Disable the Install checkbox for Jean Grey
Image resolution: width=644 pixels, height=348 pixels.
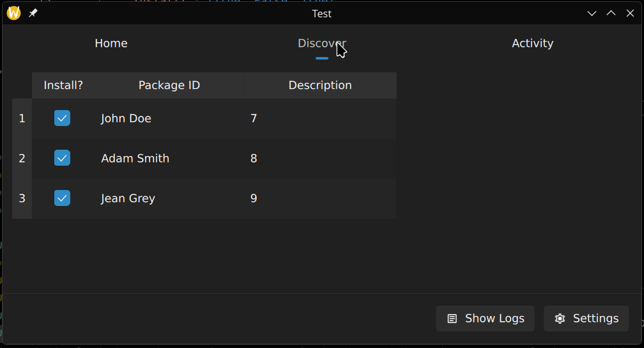(62, 198)
